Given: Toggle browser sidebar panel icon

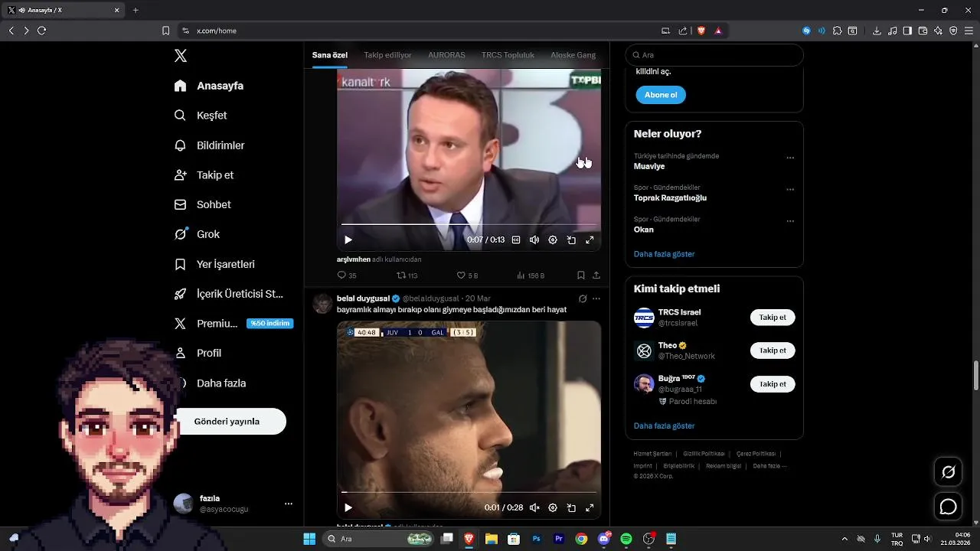Looking at the screenshot, I should 907,31.
